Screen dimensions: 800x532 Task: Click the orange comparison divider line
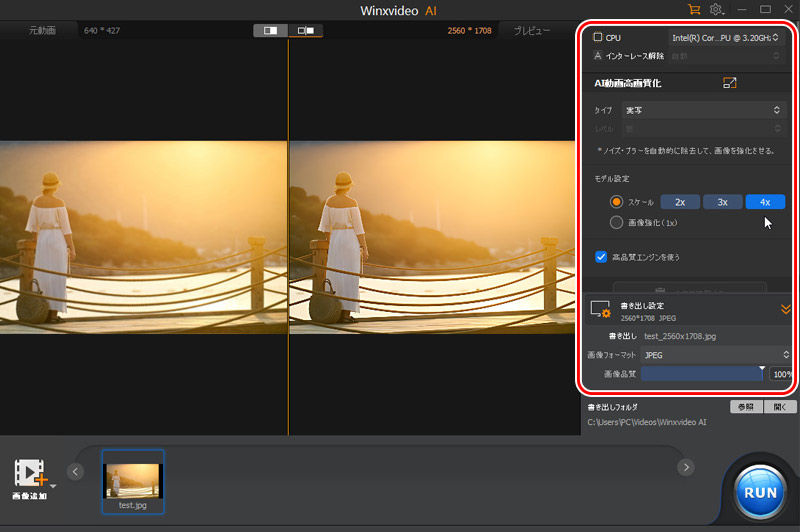click(288, 237)
